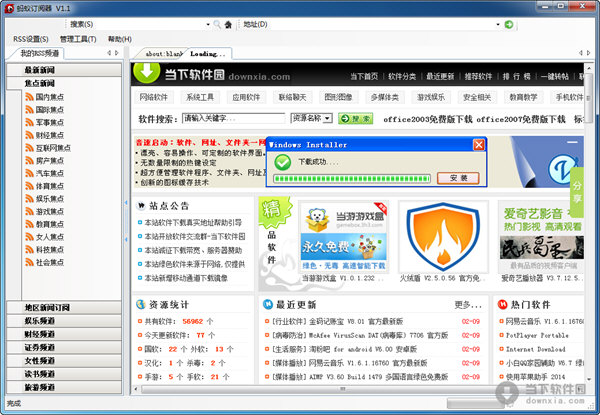Open the 火绒盾 shield thumbnail
Viewport: 600px width, 415px height.
coord(443,236)
